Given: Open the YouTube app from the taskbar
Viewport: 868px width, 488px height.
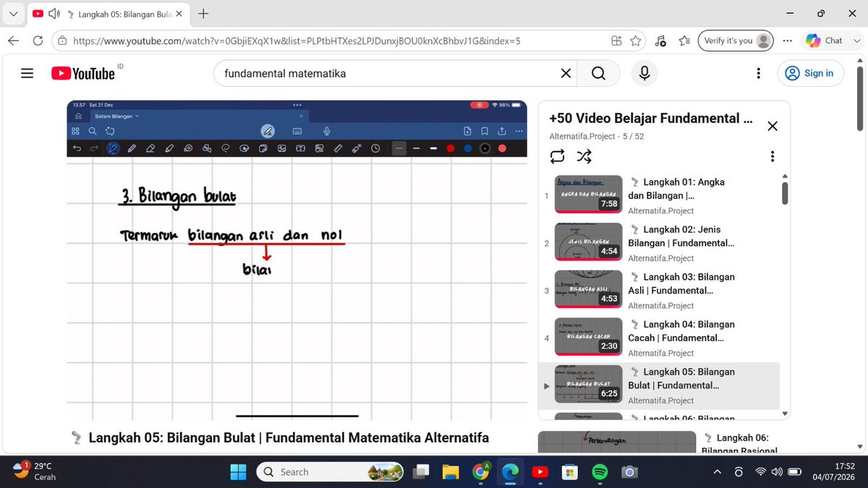Looking at the screenshot, I should click(x=540, y=472).
